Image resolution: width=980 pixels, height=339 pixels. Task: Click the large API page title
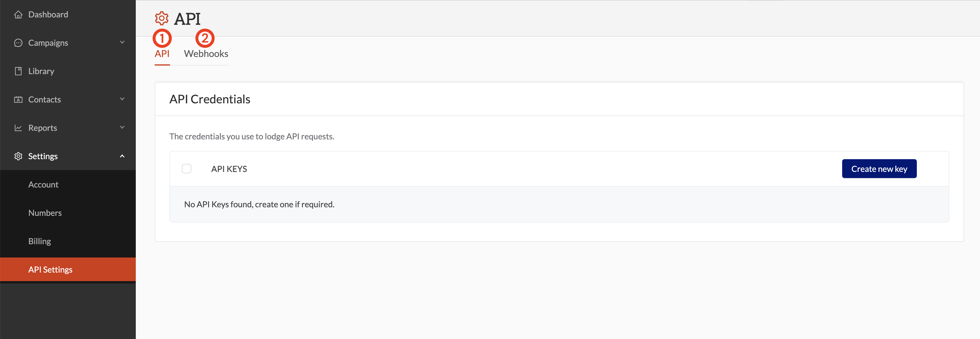[x=187, y=19]
